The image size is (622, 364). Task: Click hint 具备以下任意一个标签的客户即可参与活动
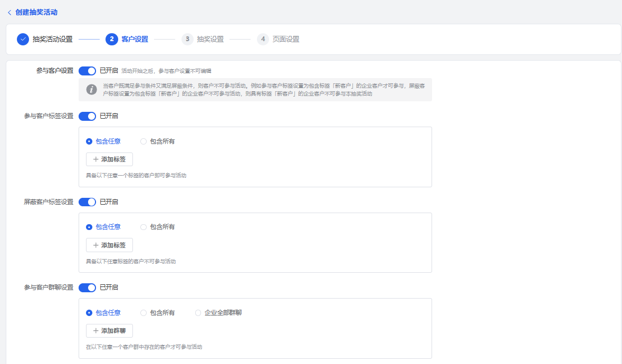[x=136, y=175]
